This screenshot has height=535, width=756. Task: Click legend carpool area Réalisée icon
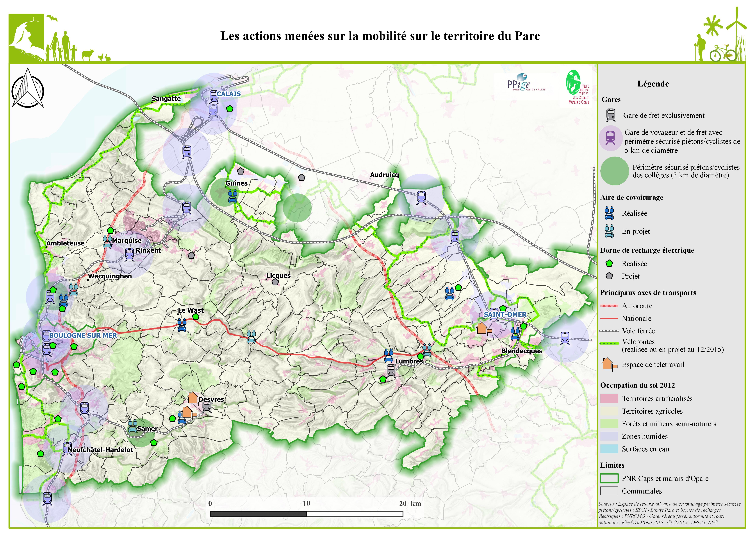610,213
